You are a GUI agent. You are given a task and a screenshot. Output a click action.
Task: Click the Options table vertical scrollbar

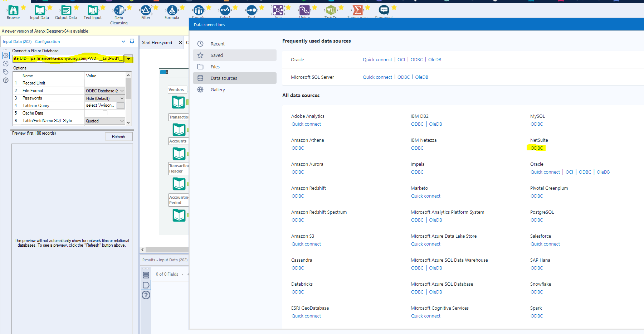128,88
